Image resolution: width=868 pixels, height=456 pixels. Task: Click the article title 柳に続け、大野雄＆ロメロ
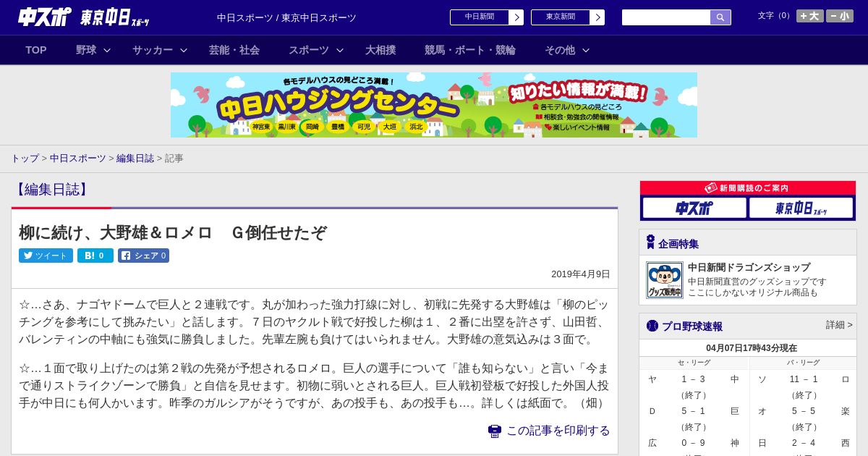click(x=172, y=232)
